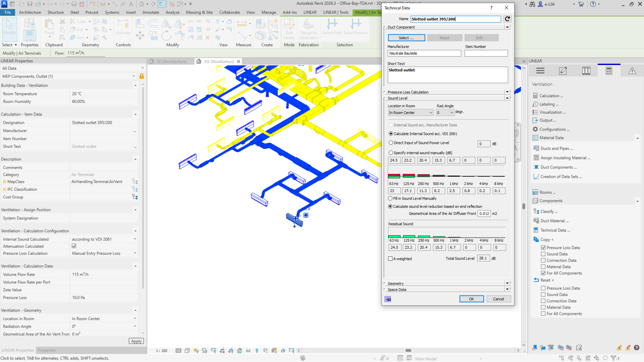Click the LINEAR warning triangle icon
Viewport: 644px width, 362px height.
pos(632,71)
